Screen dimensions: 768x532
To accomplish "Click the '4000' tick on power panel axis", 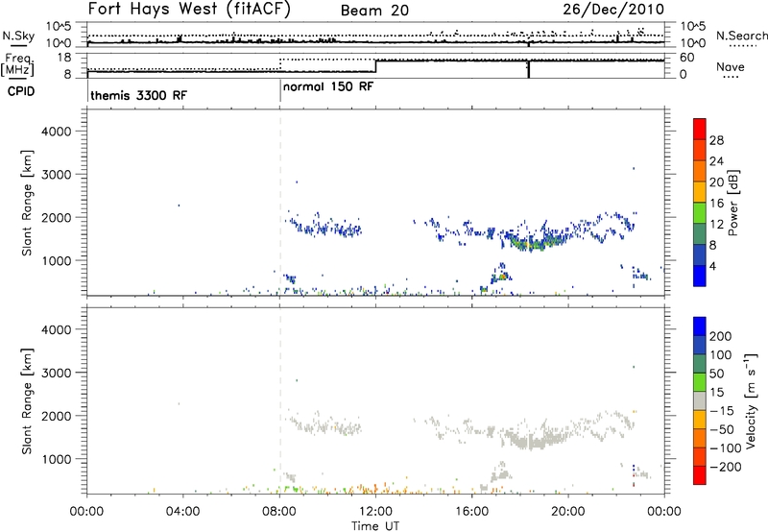I will point(57,132).
